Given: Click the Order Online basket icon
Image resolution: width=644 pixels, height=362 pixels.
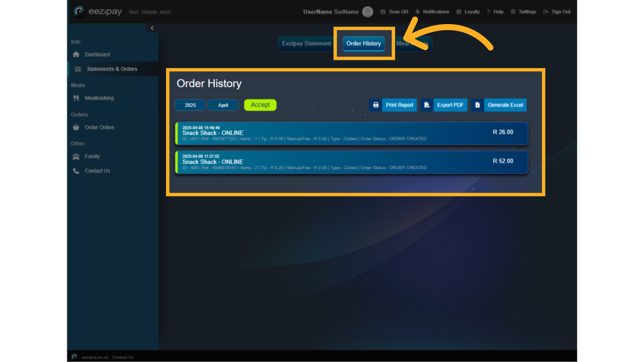Looking at the screenshot, I should [76, 127].
